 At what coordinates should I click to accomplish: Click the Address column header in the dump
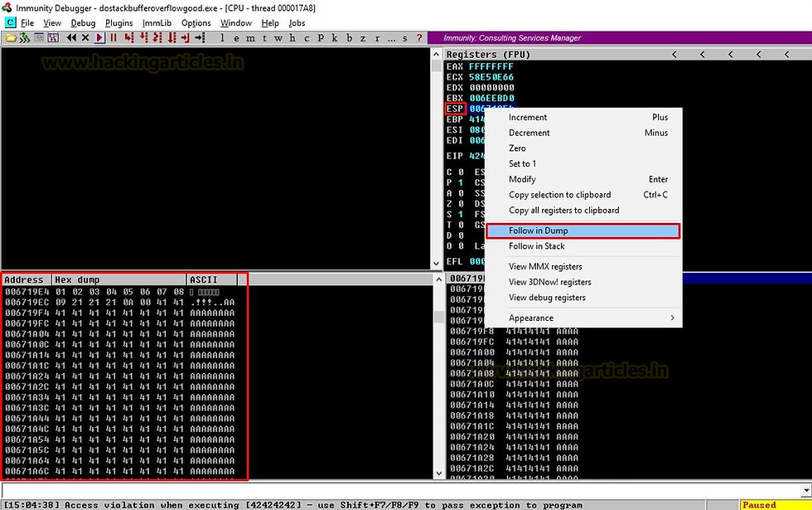[x=27, y=280]
